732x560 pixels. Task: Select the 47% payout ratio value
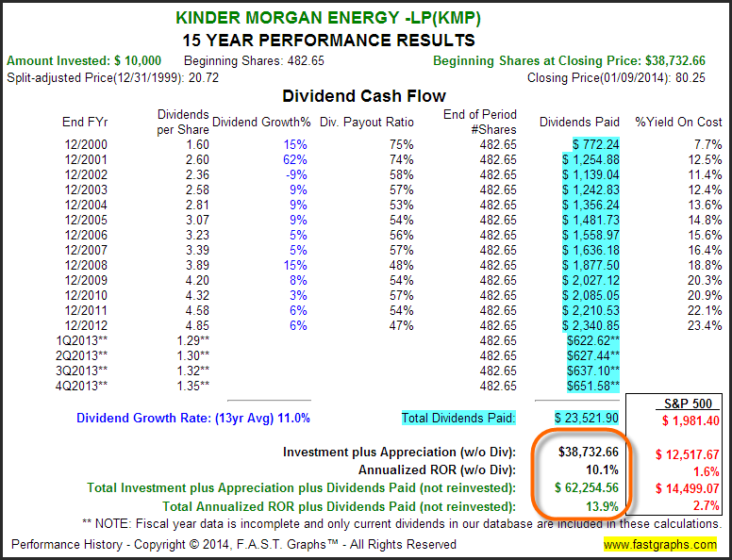pyautogui.click(x=402, y=325)
